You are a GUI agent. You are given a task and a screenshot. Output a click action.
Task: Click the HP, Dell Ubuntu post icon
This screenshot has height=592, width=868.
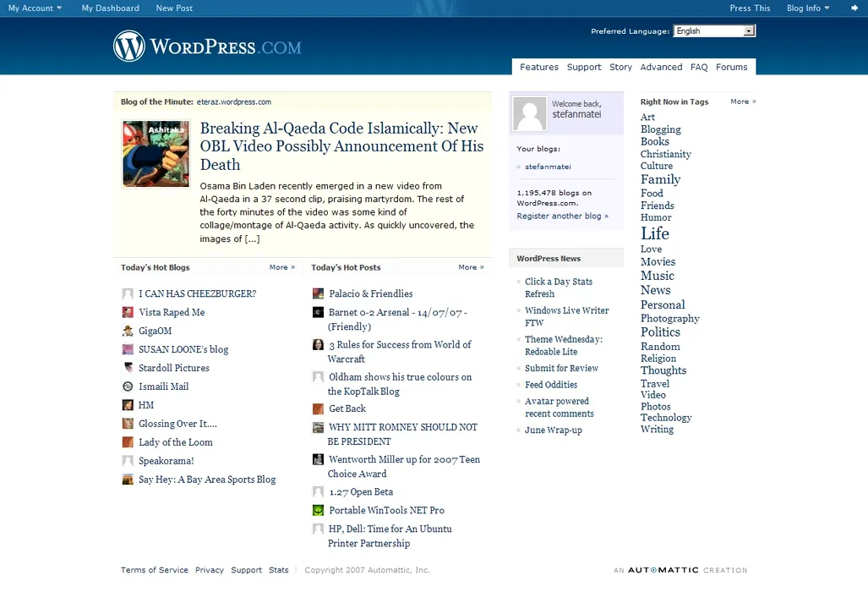pos(319,529)
